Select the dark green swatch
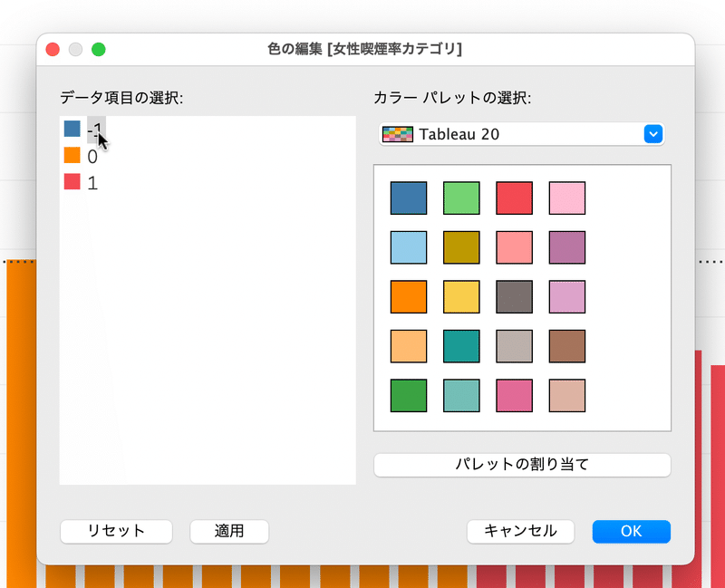725x588 pixels. coord(409,396)
